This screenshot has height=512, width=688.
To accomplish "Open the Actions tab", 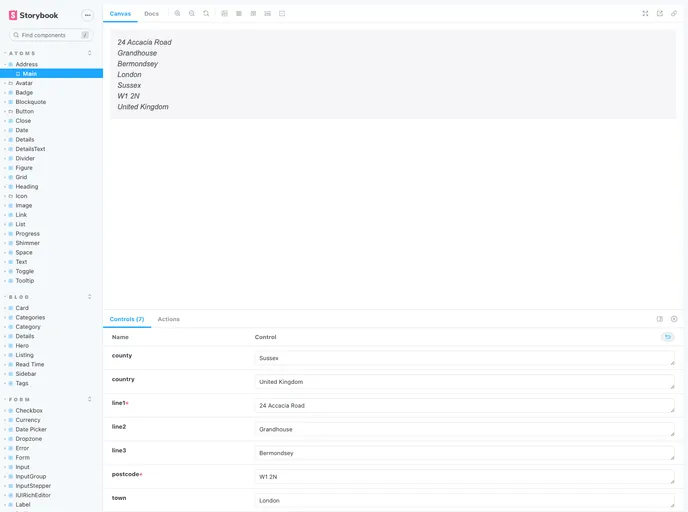I will [x=168, y=319].
